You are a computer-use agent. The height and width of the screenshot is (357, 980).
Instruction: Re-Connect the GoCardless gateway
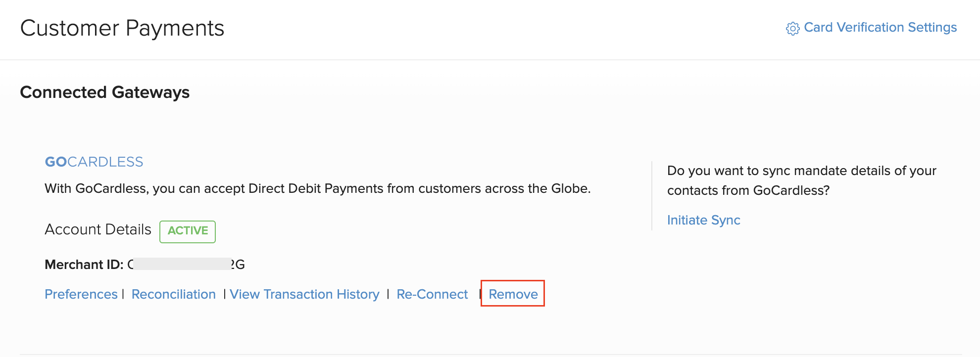pyautogui.click(x=432, y=294)
